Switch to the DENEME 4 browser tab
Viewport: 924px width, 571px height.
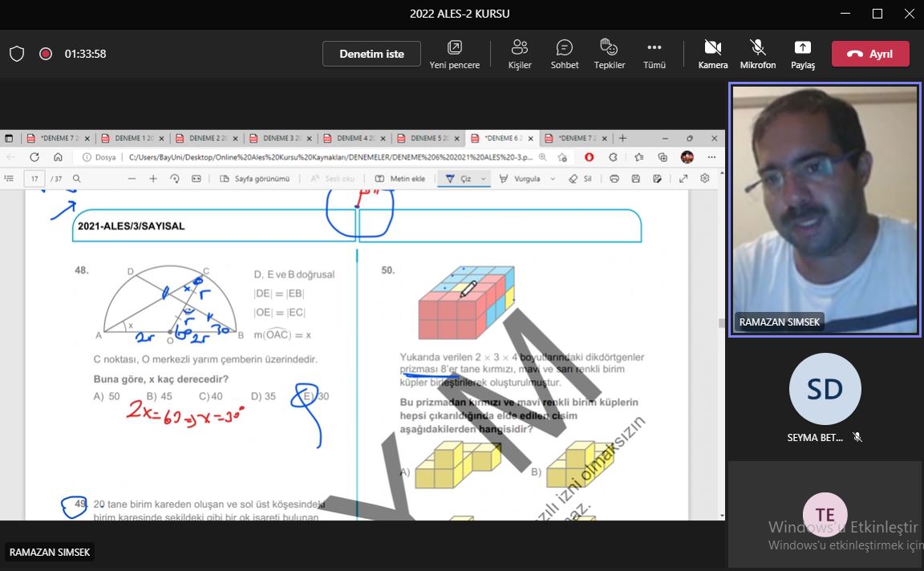(355, 139)
